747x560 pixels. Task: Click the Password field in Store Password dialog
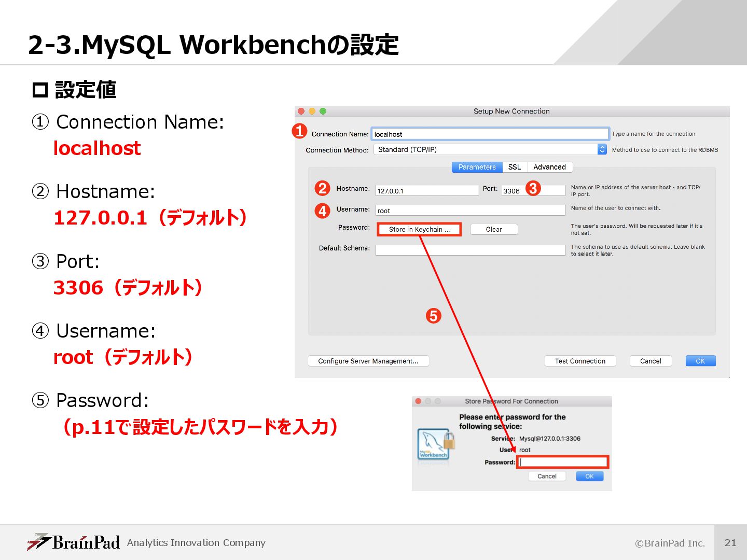[x=562, y=462]
